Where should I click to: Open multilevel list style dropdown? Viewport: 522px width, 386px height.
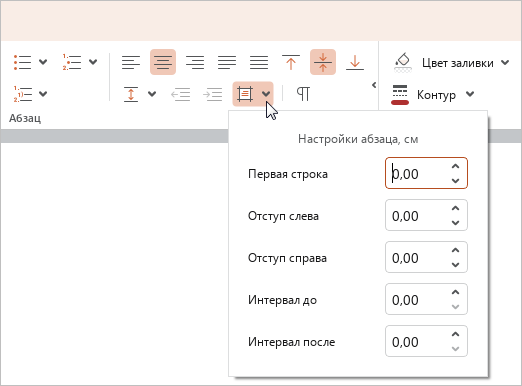pos(43,94)
